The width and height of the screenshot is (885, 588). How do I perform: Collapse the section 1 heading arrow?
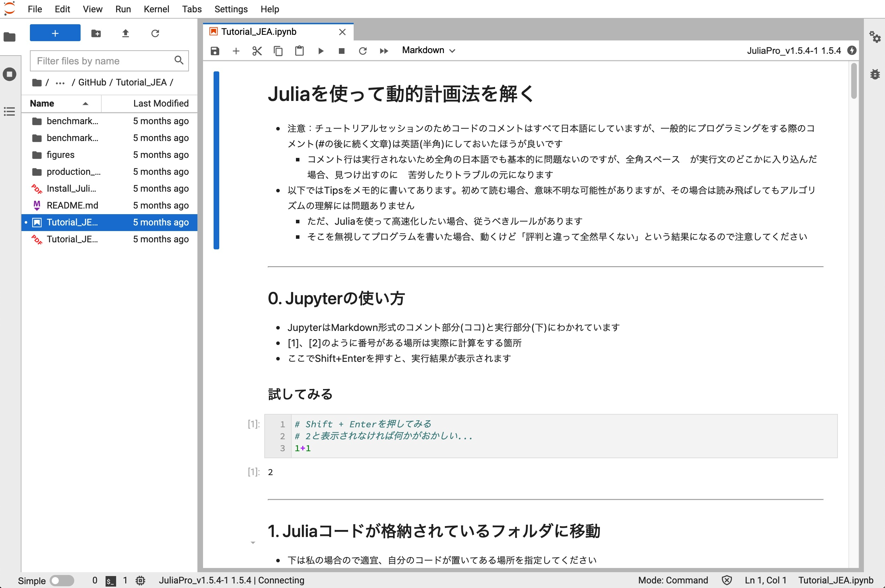pos(253,543)
